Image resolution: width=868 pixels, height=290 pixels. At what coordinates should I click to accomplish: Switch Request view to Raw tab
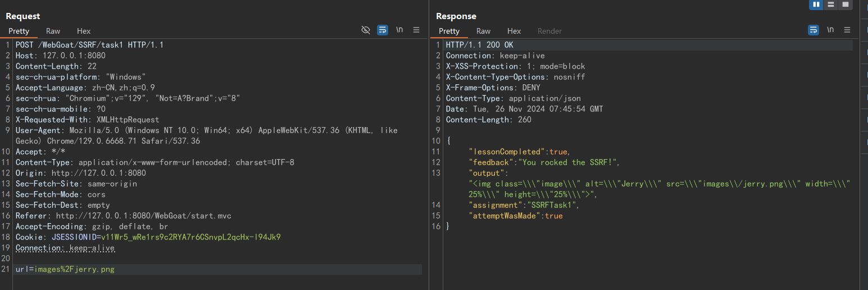coord(53,31)
